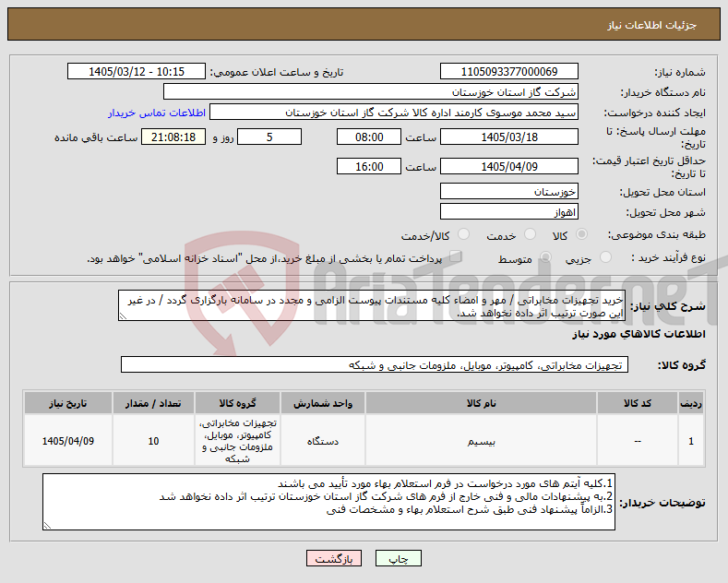Select the متوسط purchase type radio

545,257
